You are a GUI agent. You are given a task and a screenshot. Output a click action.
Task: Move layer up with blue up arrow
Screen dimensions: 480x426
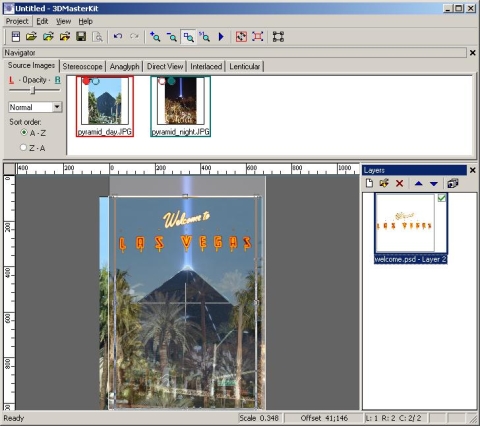(419, 183)
